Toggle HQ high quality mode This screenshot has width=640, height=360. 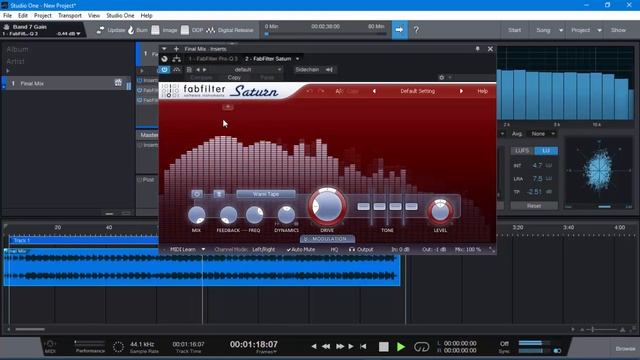click(x=334, y=249)
